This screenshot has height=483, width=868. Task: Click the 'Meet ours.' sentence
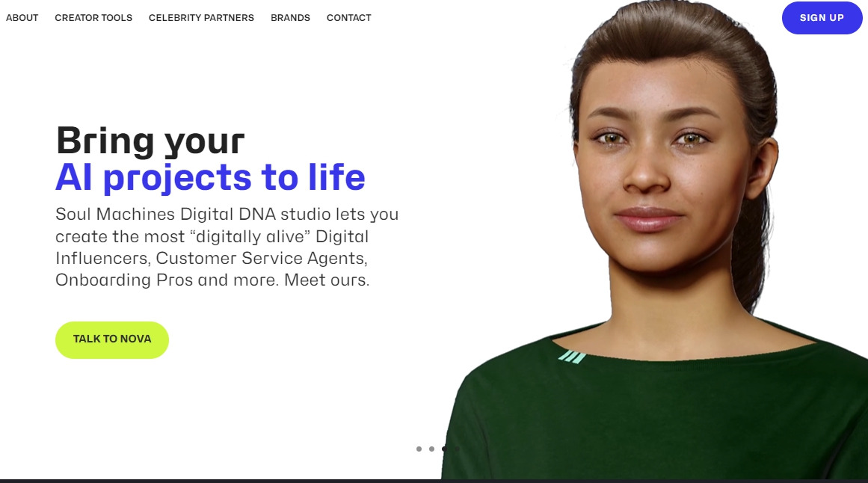pos(327,280)
